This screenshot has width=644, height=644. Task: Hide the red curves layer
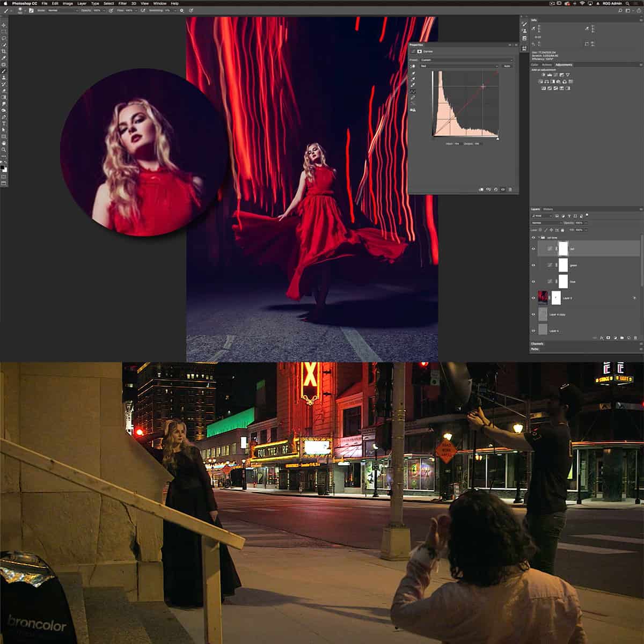click(533, 249)
